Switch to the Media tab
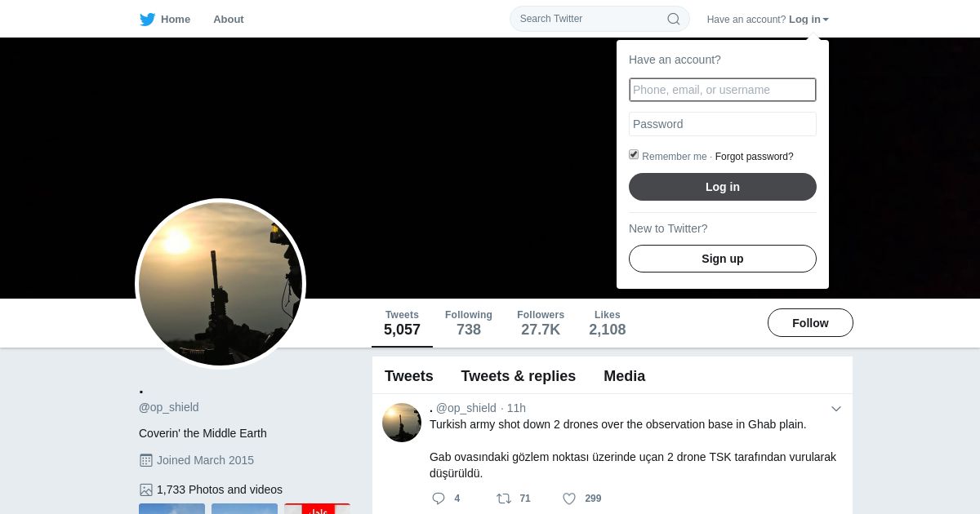This screenshot has height=514, width=980. (625, 376)
